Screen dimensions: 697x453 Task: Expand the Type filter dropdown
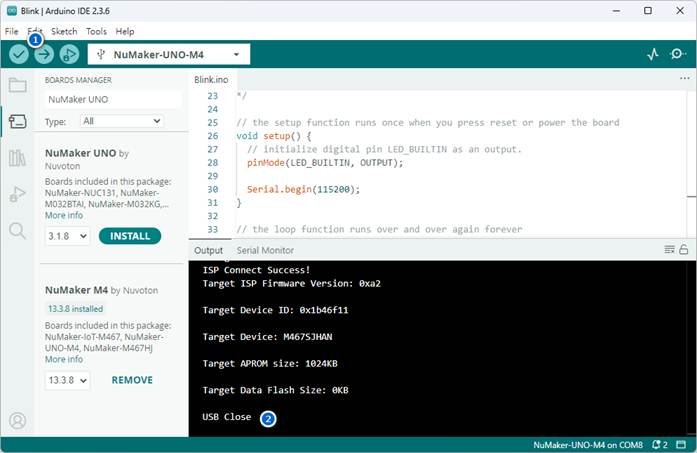pyautogui.click(x=121, y=121)
